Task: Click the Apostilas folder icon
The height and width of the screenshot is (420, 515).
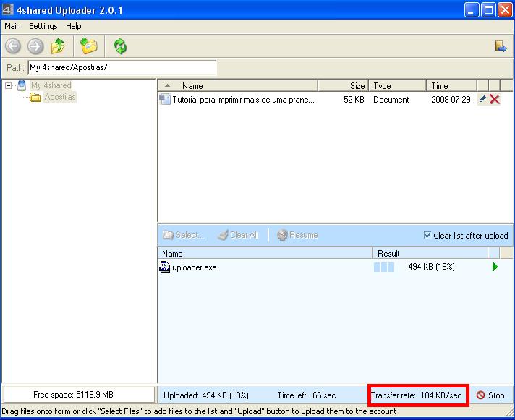Action: pos(35,97)
